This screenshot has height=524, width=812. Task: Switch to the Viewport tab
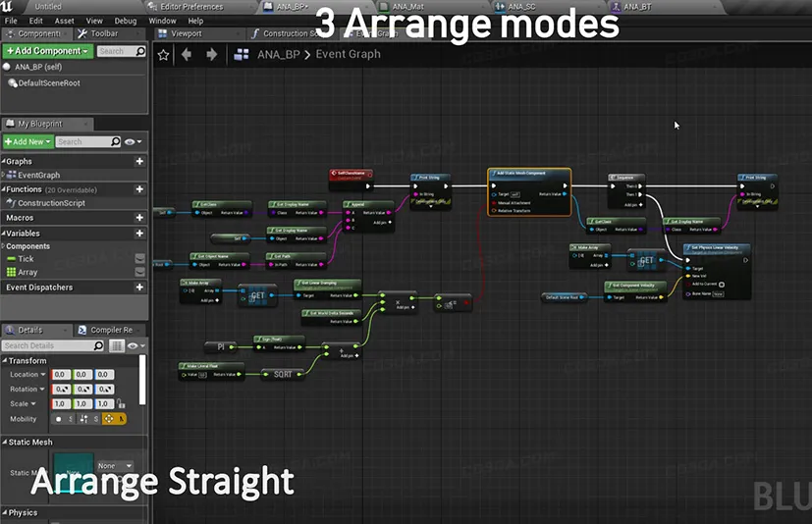[x=184, y=33]
